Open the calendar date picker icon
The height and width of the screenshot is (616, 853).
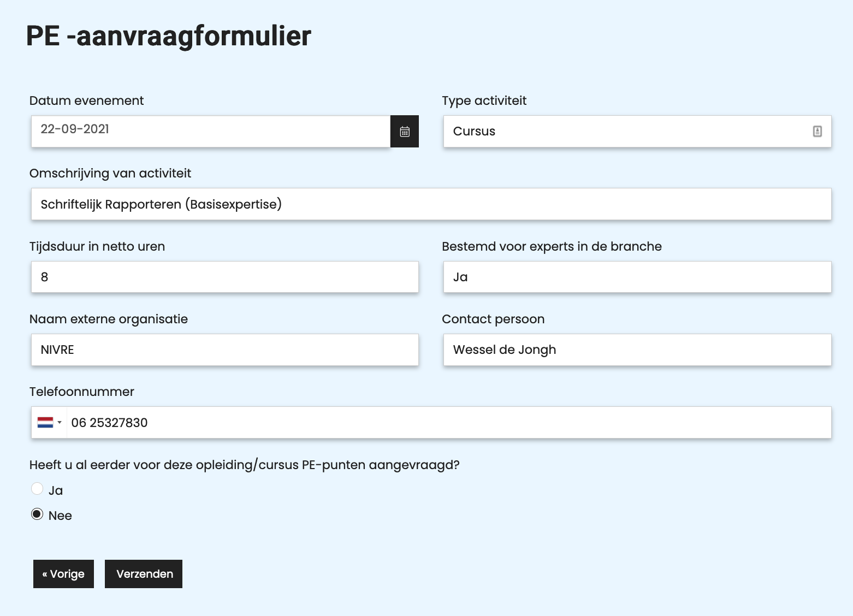404,131
